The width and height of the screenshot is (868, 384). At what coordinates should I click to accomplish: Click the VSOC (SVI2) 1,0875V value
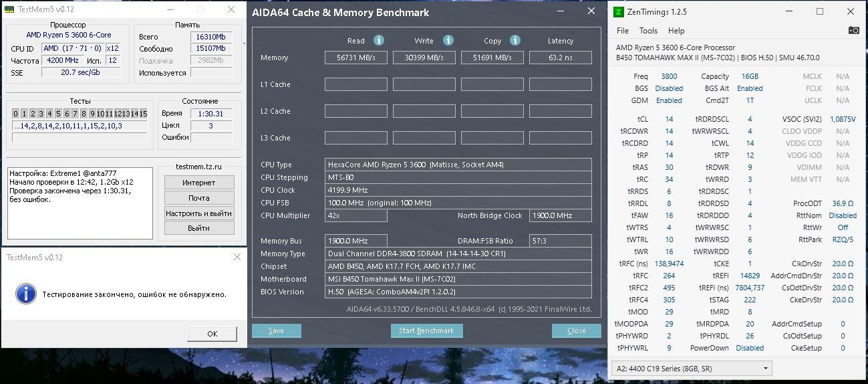pos(842,119)
